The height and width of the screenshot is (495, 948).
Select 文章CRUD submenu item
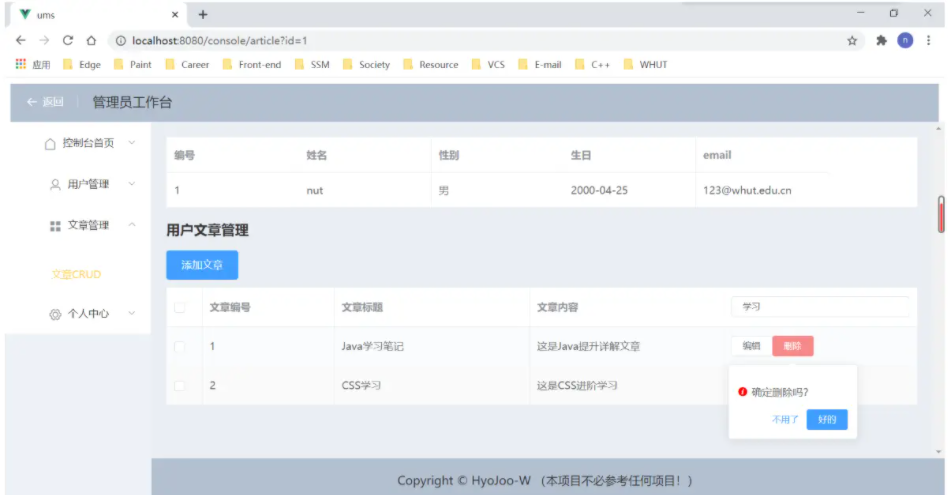(76, 274)
